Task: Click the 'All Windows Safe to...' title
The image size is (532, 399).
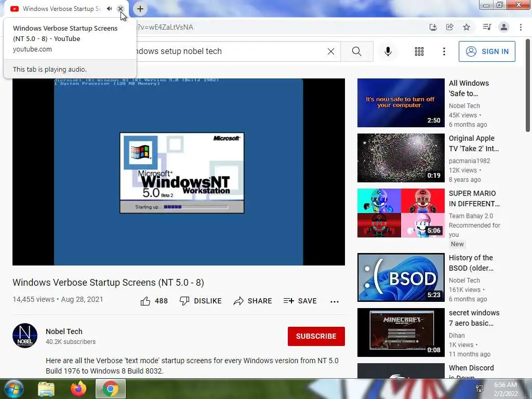Action: tap(469, 88)
